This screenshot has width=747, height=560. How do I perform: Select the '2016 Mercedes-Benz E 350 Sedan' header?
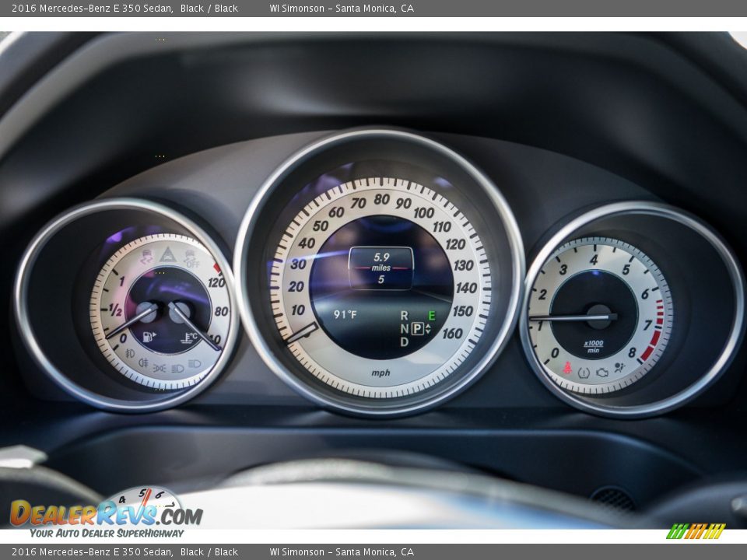(93, 9)
